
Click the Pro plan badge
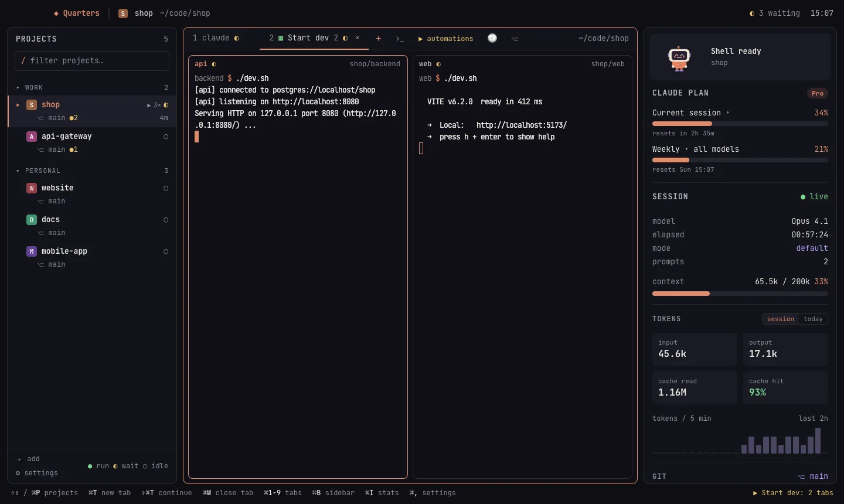pos(818,93)
